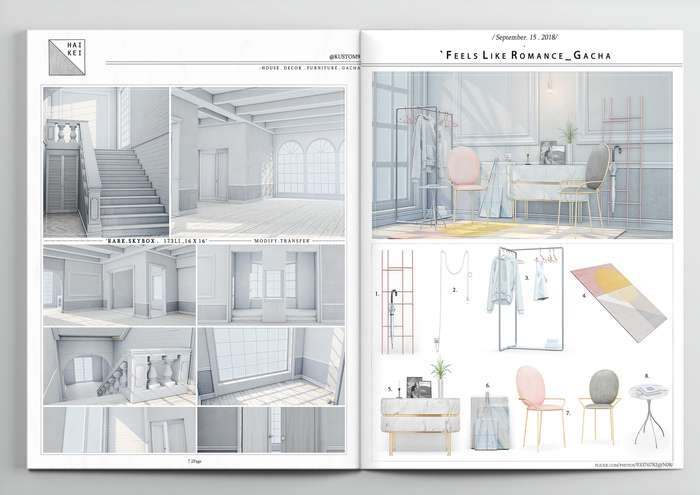The image size is (700, 495).
Task: Click the 'Feels Like Romance_Gacha' title
Action: pyautogui.click(x=526, y=56)
